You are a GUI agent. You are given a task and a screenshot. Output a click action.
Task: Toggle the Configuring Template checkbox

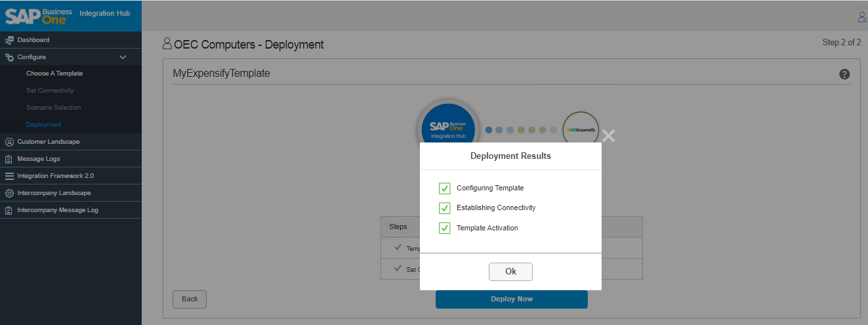coord(445,188)
